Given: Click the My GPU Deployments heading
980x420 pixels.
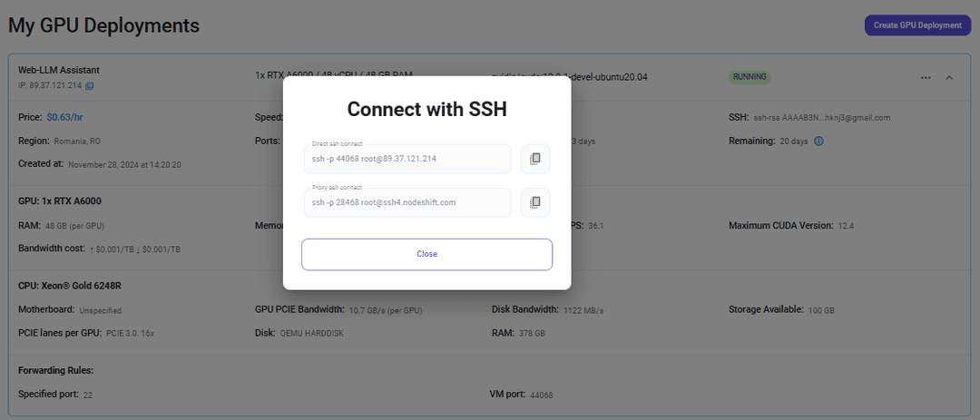Looking at the screenshot, I should [103, 25].
